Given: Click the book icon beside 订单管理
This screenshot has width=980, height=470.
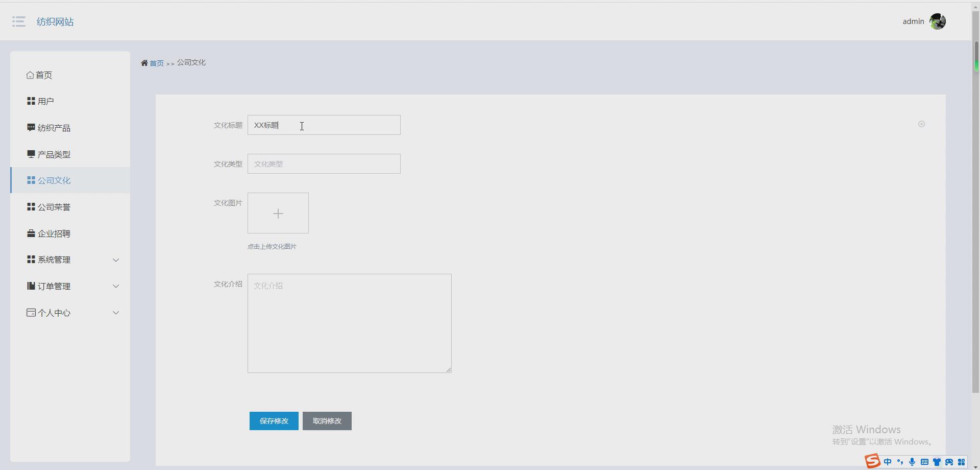Looking at the screenshot, I should (31, 286).
